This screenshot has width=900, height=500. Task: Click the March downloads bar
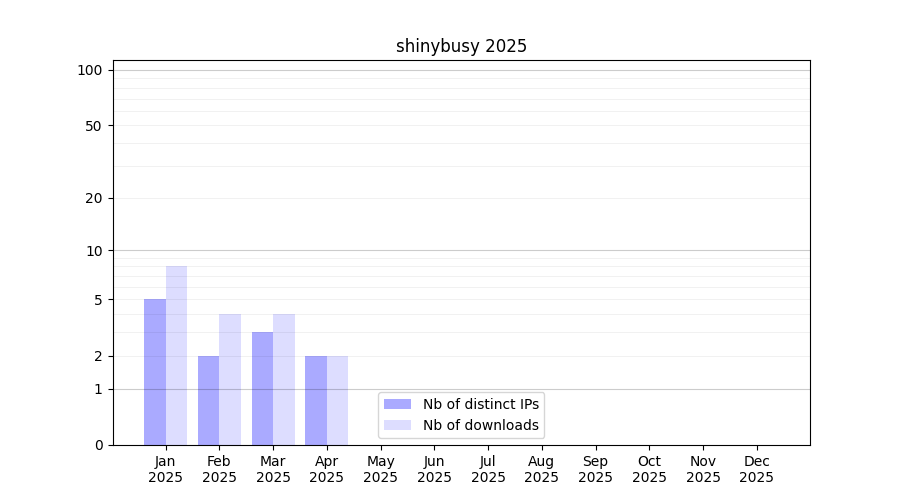tap(284, 379)
